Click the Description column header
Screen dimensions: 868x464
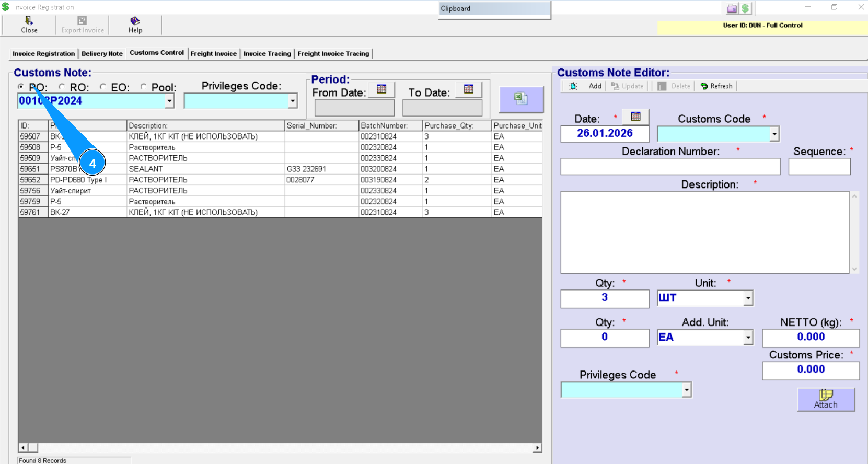tap(205, 125)
